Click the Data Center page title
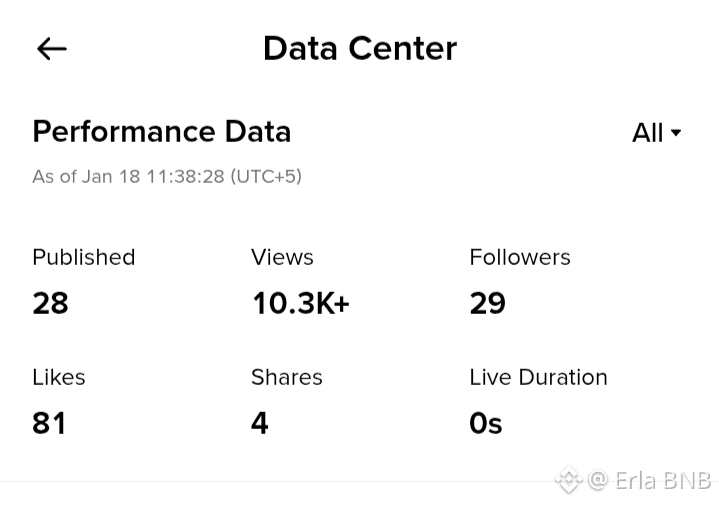 pyautogui.click(x=360, y=48)
